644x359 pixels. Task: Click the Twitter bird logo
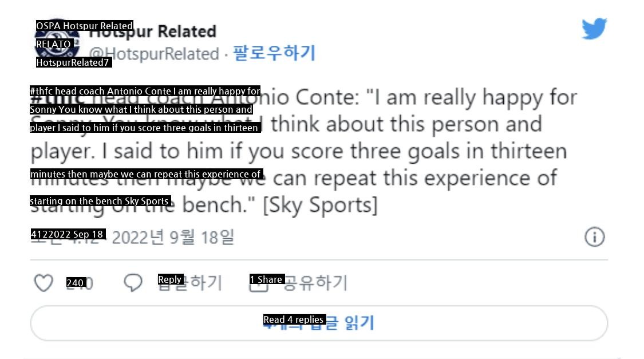[x=594, y=29]
